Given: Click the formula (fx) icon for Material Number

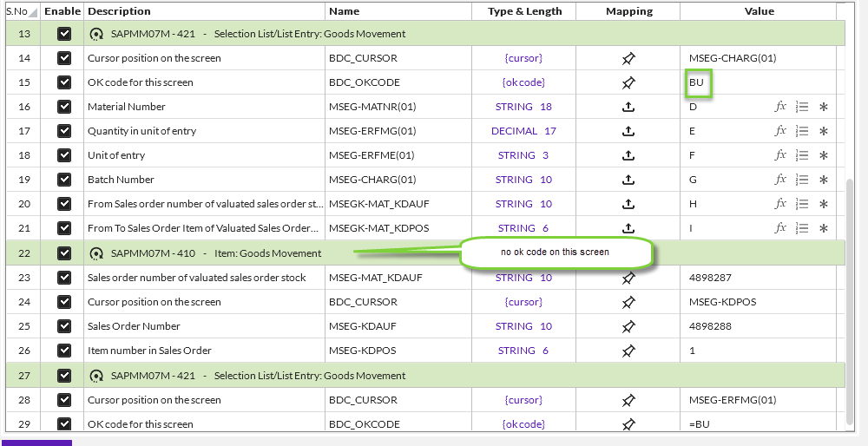Looking at the screenshot, I should (x=780, y=107).
